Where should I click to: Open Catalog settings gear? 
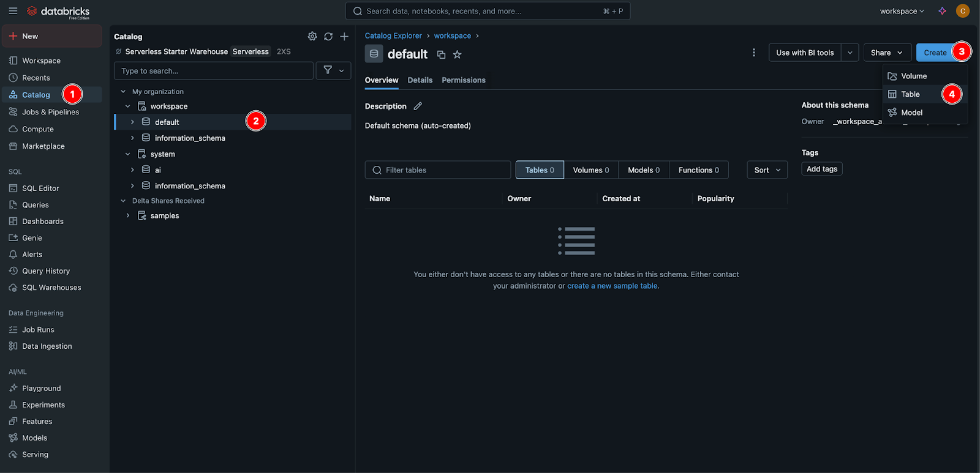point(312,37)
